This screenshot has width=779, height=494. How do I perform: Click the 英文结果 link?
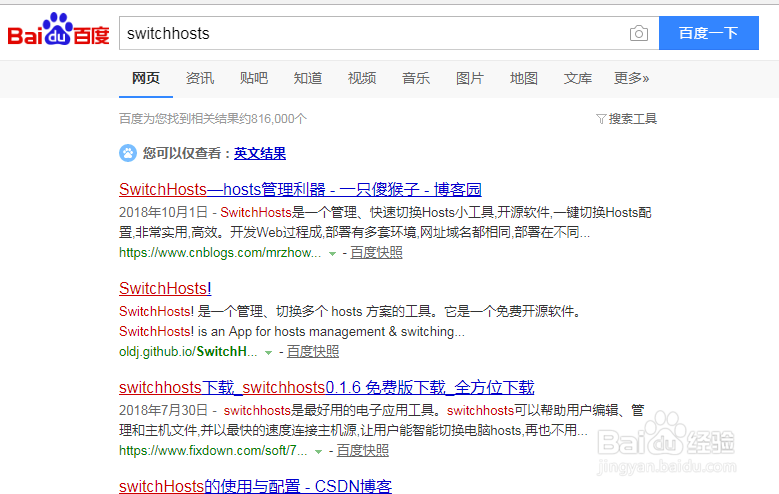(x=260, y=153)
